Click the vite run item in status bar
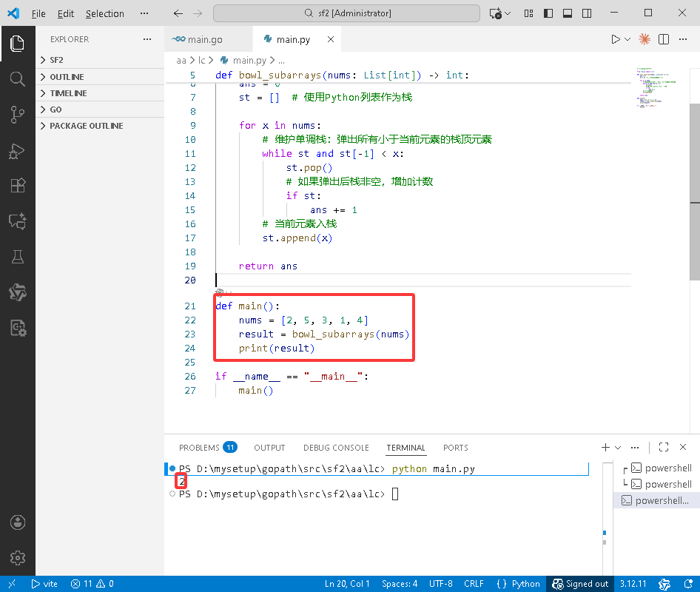The width and height of the screenshot is (700, 592). (x=44, y=584)
